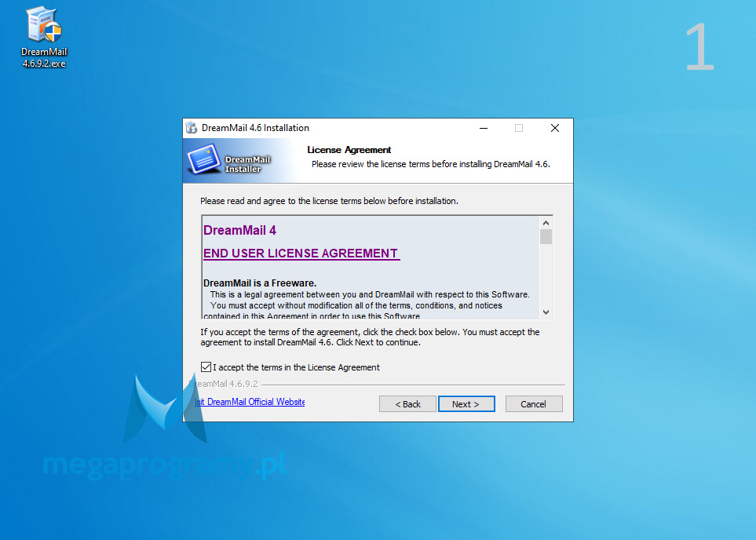Open the DreamMail 4.6.9.2.exe desktop icon
The image size is (756, 540).
point(44,37)
